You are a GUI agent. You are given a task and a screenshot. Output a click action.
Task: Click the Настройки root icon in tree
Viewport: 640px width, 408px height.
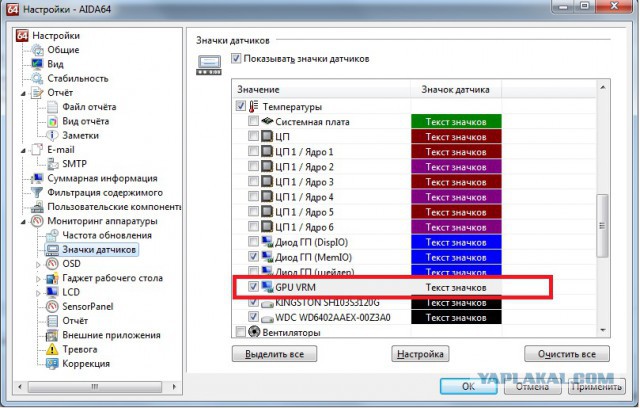(x=22, y=35)
